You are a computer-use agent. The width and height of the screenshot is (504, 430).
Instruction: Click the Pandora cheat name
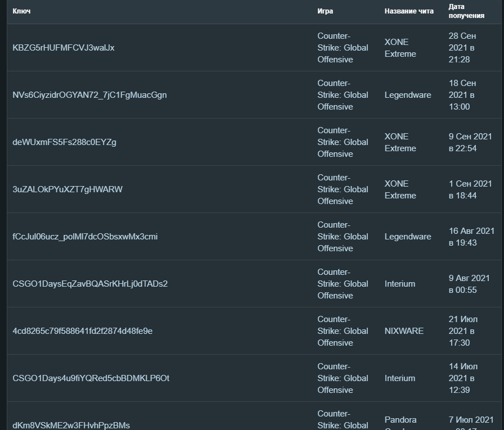(x=400, y=420)
